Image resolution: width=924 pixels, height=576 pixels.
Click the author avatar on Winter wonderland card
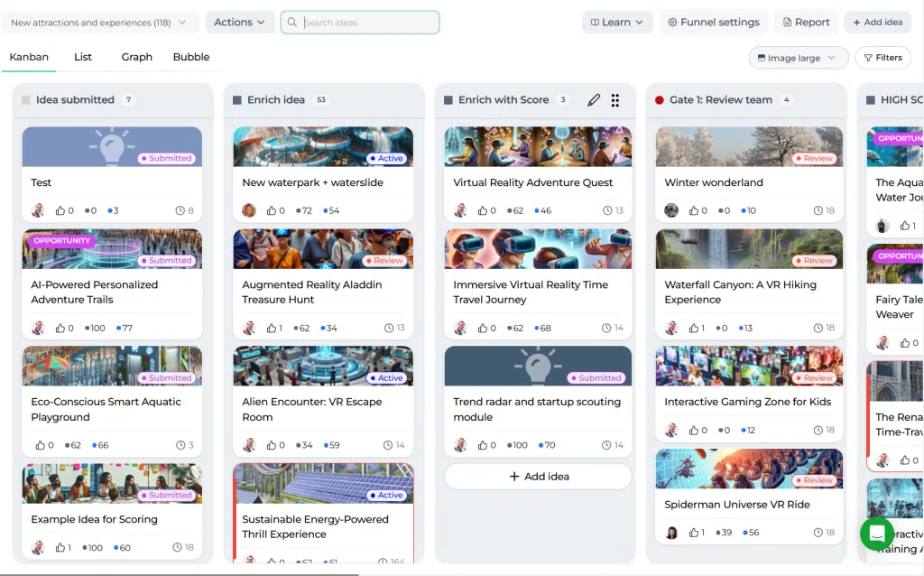coord(671,210)
